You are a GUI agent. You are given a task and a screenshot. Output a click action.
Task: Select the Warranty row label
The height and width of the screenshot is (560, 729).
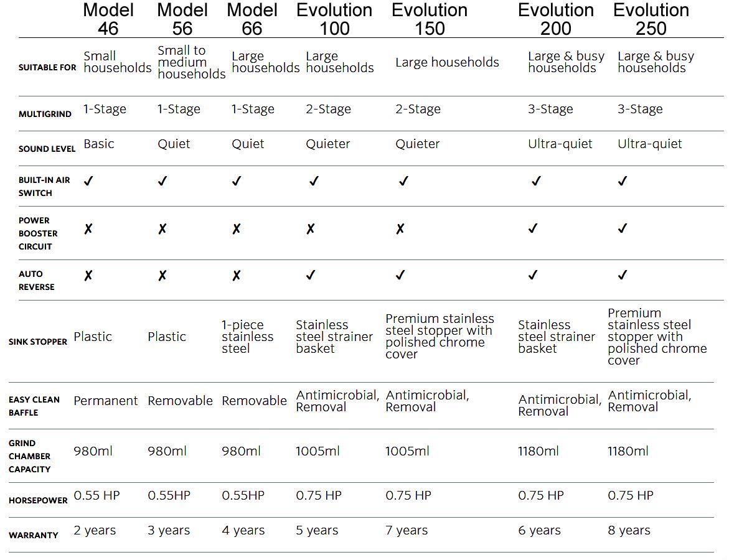click(x=34, y=535)
